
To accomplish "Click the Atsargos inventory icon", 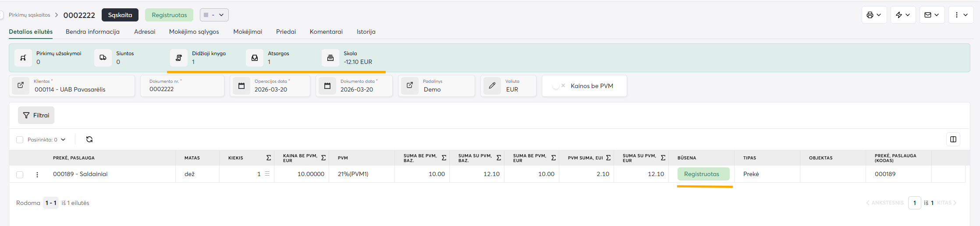I will click(255, 58).
